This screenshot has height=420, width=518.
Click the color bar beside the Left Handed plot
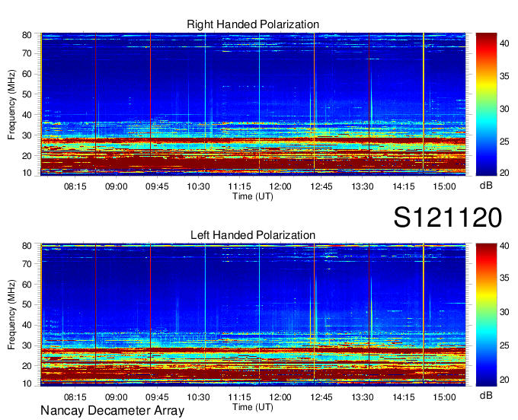click(x=486, y=315)
